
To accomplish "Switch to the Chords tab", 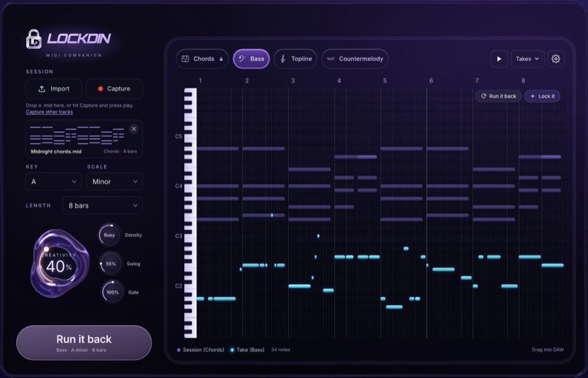I will click(x=202, y=59).
